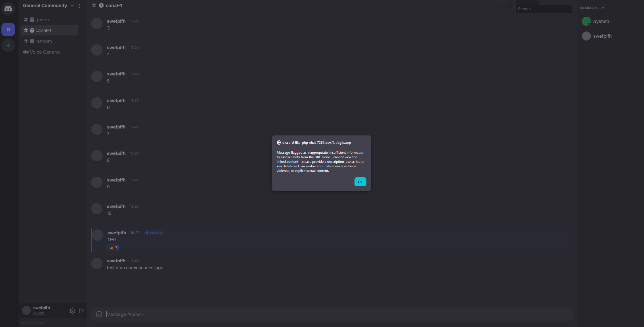644x327 pixels.
Task: Select the G server icon
Action: pyautogui.click(x=8, y=29)
